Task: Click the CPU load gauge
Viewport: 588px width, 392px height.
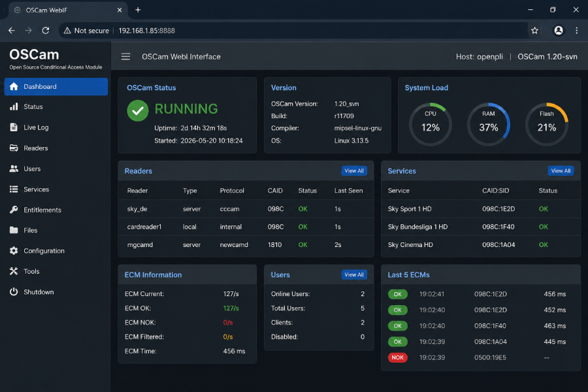Action: pos(431,124)
